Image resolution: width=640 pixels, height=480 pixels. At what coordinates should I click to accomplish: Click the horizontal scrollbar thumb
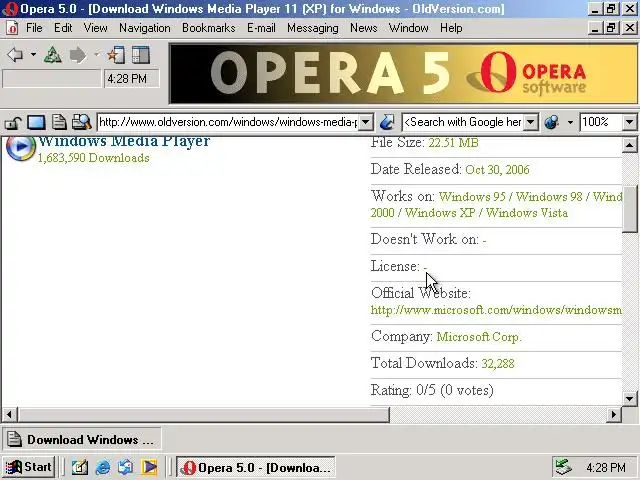(203, 415)
